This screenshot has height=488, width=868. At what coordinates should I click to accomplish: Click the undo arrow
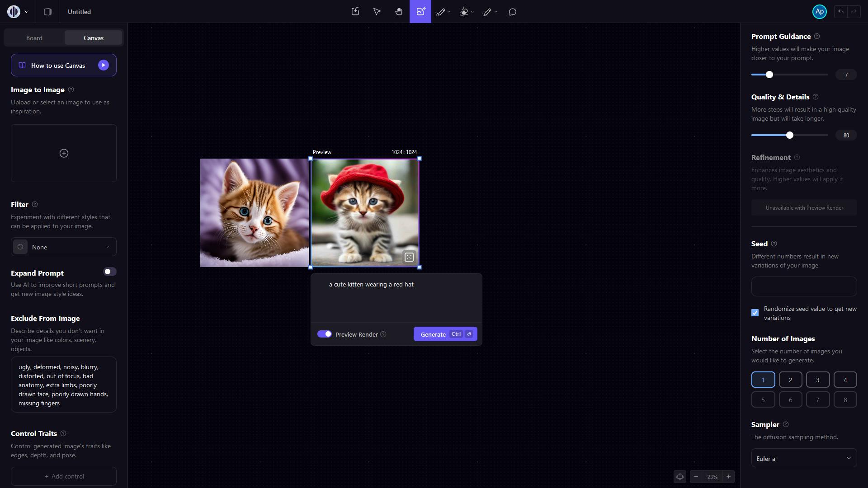[x=841, y=12]
